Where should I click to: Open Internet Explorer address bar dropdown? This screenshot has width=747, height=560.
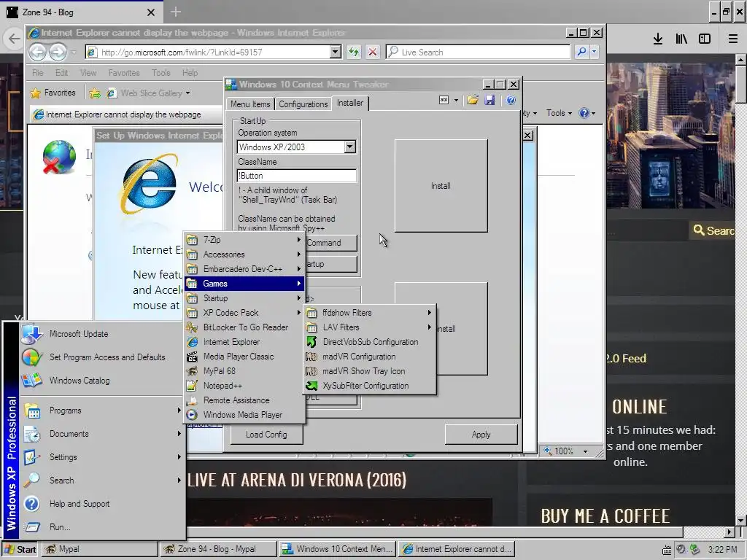pyautogui.click(x=336, y=52)
